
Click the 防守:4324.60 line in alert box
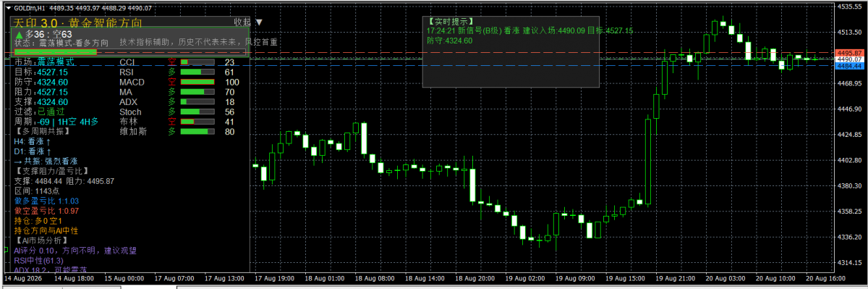449,41
